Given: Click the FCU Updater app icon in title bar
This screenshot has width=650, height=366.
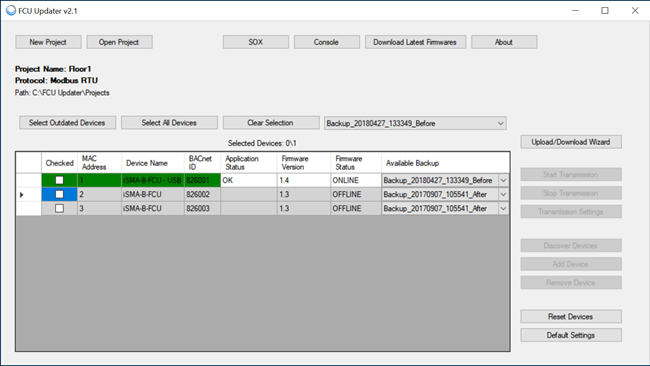Looking at the screenshot, I should point(11,11).
